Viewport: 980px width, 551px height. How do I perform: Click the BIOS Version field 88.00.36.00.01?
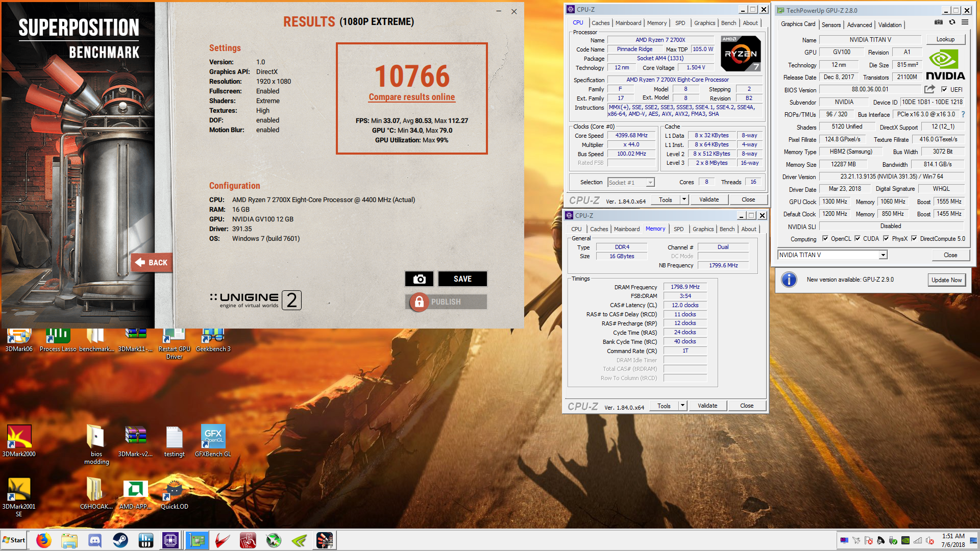point(870,89)
